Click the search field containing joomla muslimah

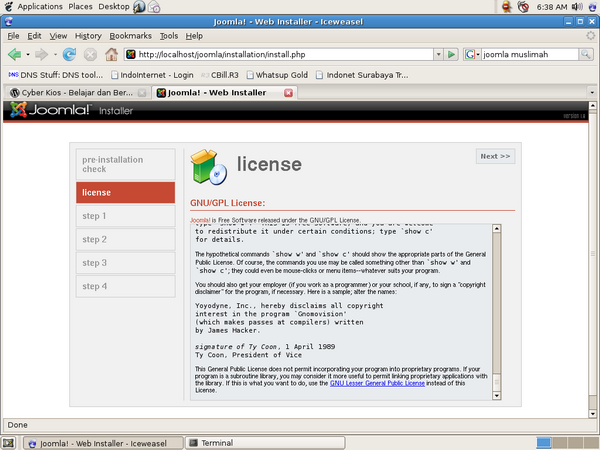(530, 54)
